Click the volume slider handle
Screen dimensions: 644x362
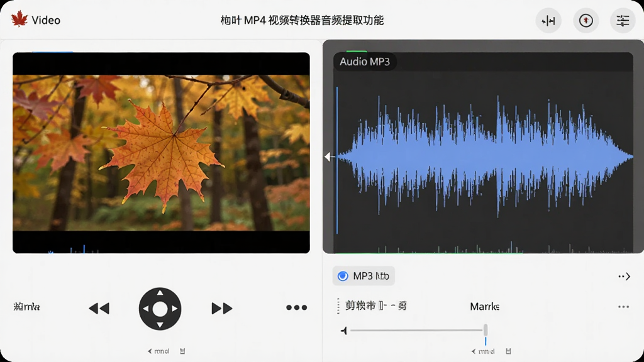coord(486,330)
